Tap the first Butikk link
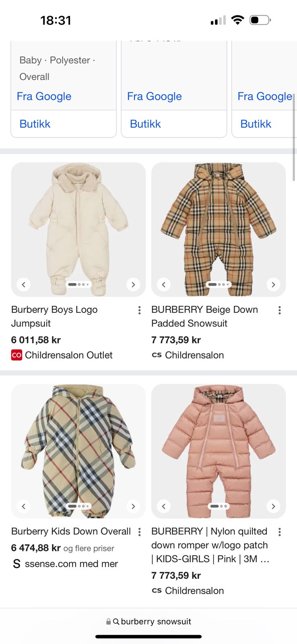This screenshot has width=297, height=644. [35, 124]
